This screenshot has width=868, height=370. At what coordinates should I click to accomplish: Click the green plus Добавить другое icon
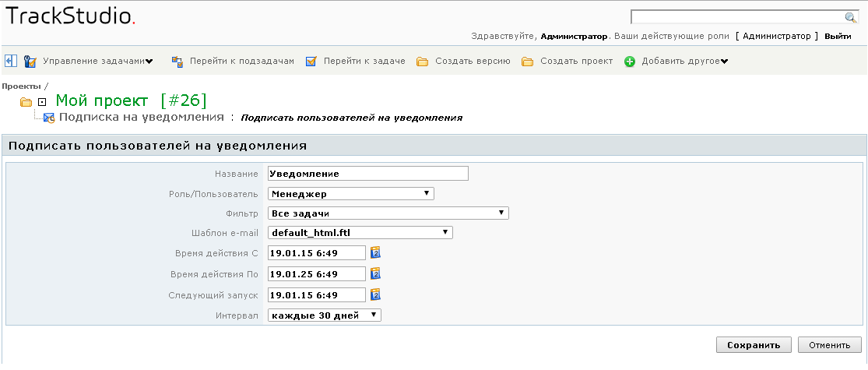[630, 62]
